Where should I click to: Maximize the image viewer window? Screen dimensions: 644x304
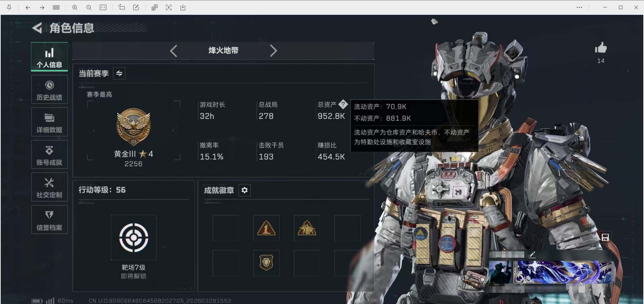tap(621, 7)
